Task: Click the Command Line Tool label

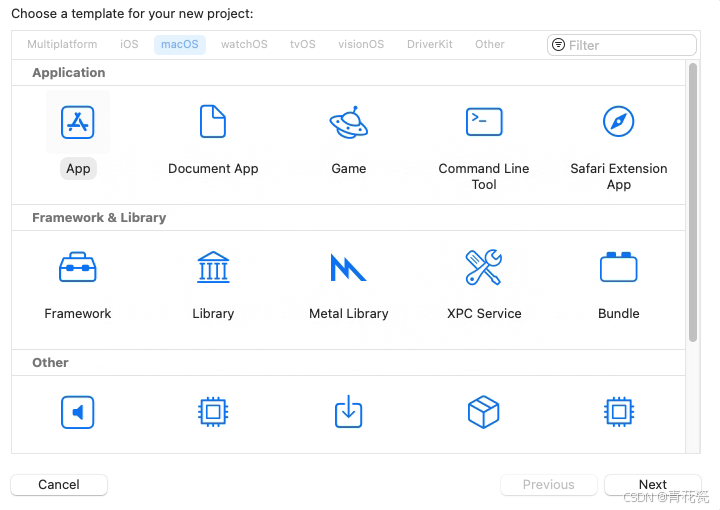Action: click(x=484, y=176)
